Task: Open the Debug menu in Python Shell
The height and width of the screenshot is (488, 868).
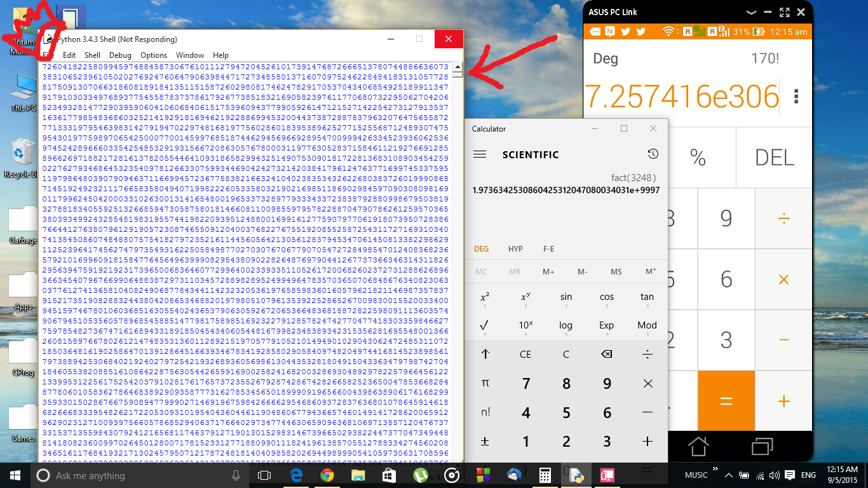Action: [120, 55]
